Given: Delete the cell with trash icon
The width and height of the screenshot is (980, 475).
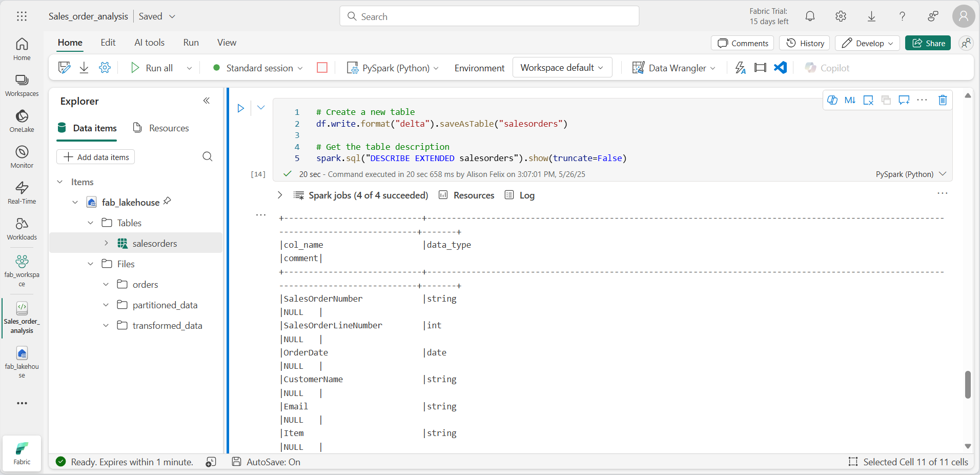Looking at the screenshot, I should pyautogui.click(x=943, y=100).
